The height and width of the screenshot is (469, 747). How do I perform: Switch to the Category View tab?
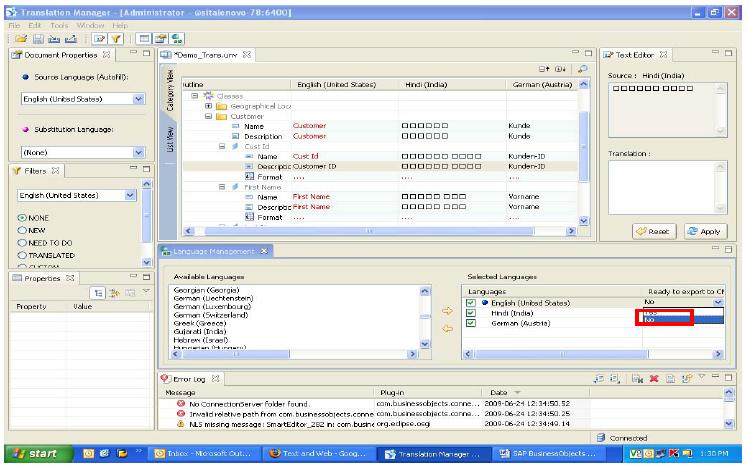[x=170, y=91]
